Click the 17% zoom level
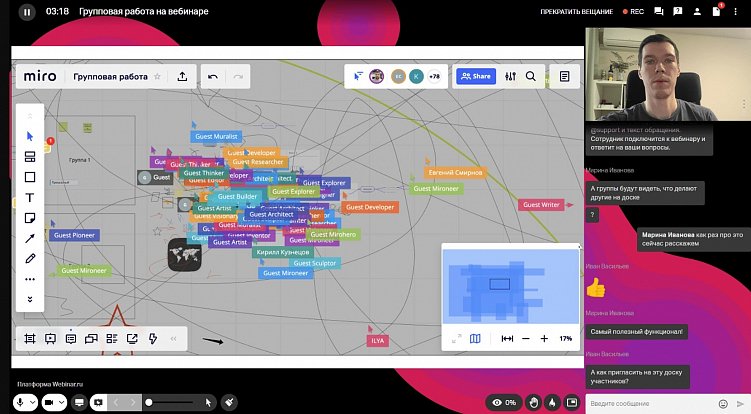The image size is (751, 414). point(566,339)
